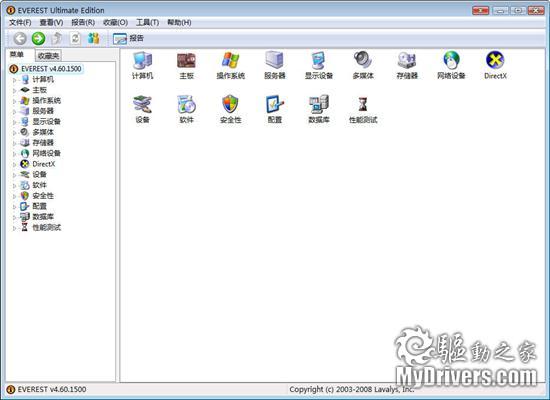Expand the 服务器 tree node arrow
Screen dimensions: 550x400
pos(14,112)
